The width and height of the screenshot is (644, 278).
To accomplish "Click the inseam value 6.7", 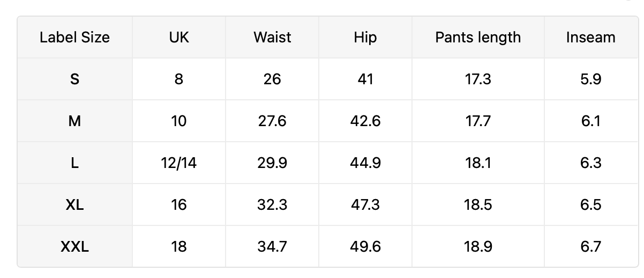I will point(590,246).
